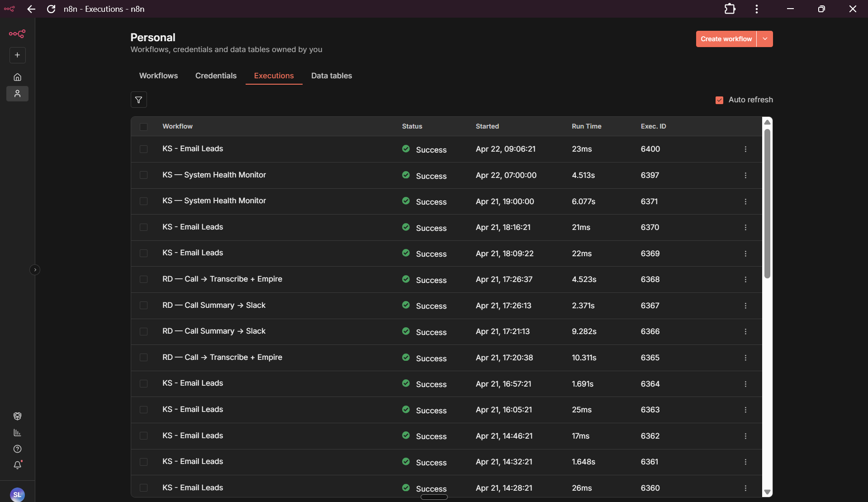Switch to the Data tables tab
The width and height of the screenshot is (868, 502).
[x=332, y=76]
